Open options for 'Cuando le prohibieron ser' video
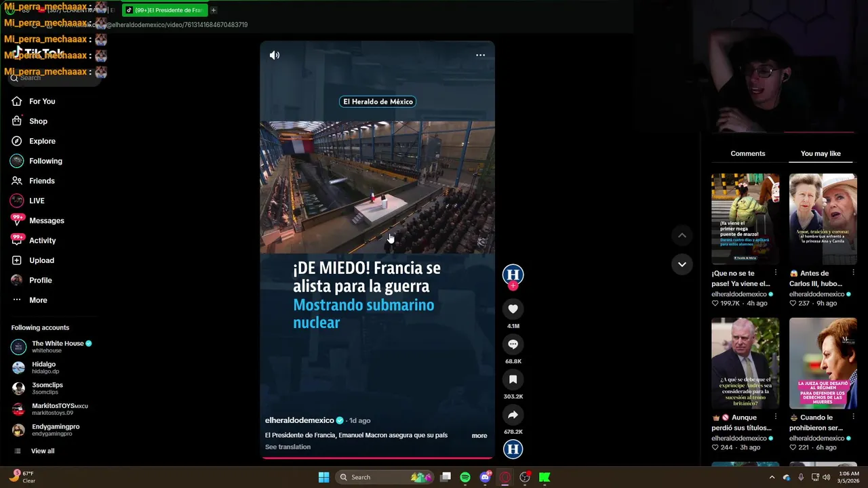The width and height of the screenshot is (868, 488). [853, 417]
